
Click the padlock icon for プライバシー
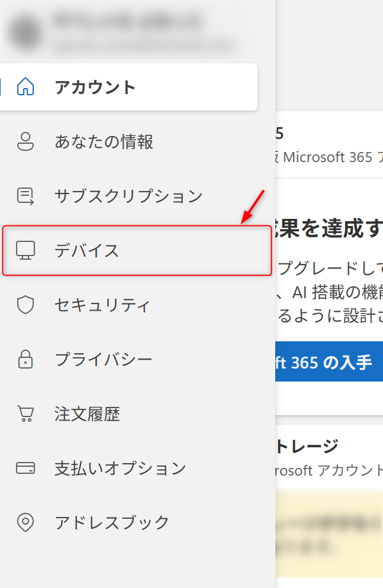click(x=25, y=360)
